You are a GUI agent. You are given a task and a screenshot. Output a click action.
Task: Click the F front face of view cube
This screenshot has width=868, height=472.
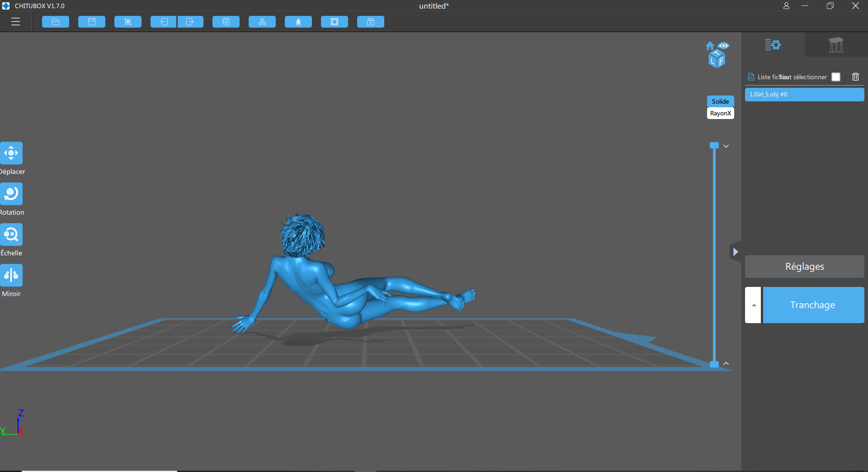(721, 61)
